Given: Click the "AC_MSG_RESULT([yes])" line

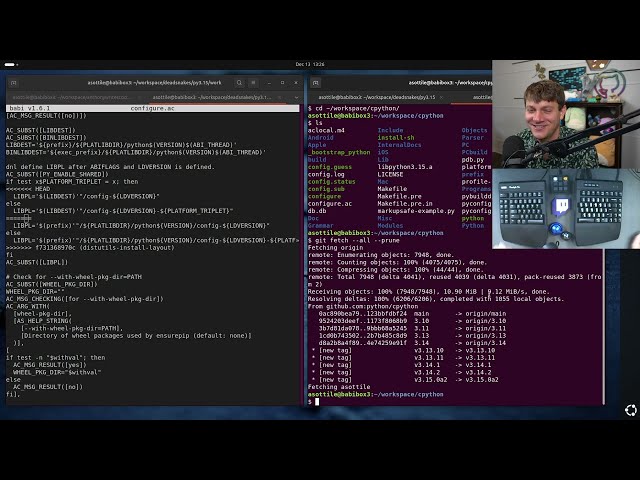Looking at the screenshot, I should click(x=49, y=365).
